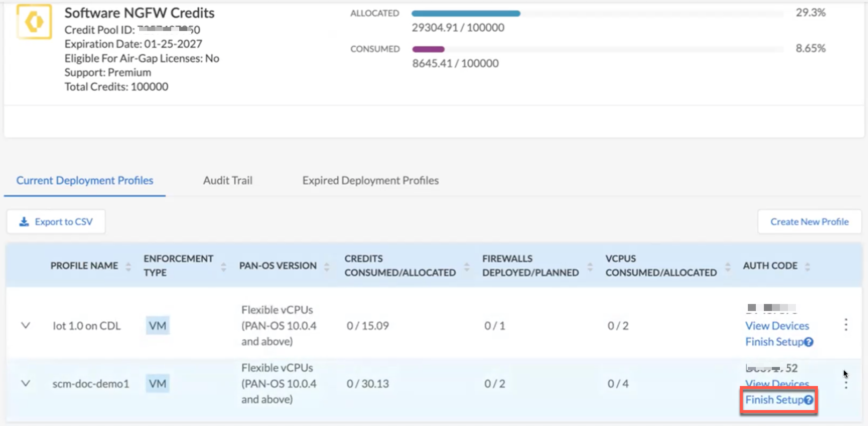Screen dimensions: 868x426
Task: Click the sort icon next to Profile Name
Action: (128, 266)
